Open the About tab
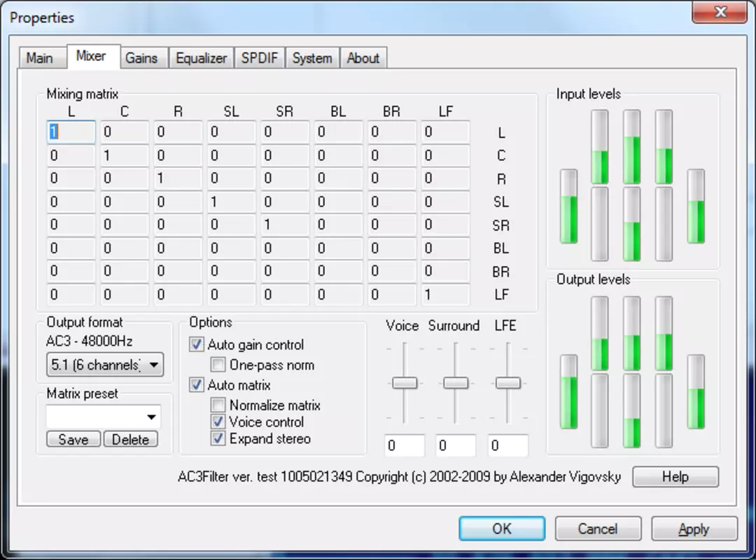The image size is (756, 560). [x=363, y=58]
